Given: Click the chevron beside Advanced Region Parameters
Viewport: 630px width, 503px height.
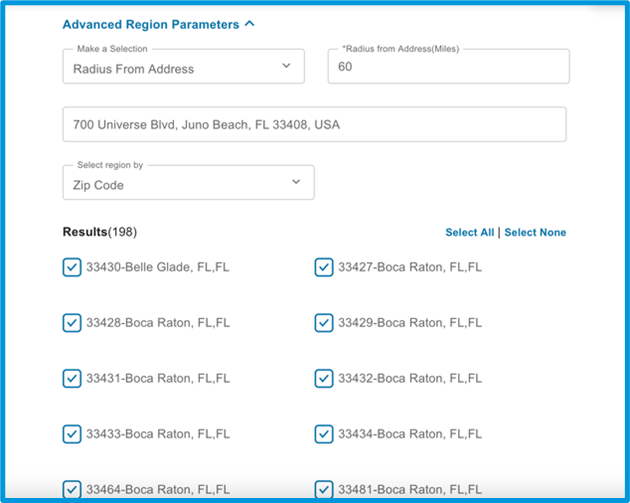Looking at the screenshot, I should pyautogui.click(x=250, y=24).
